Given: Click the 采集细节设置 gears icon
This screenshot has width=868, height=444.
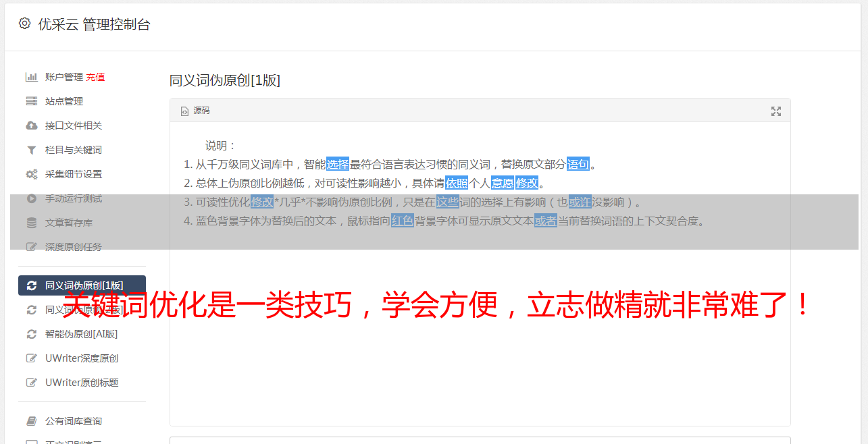Looking at the screenshot, I should click(x=31, y=174).
